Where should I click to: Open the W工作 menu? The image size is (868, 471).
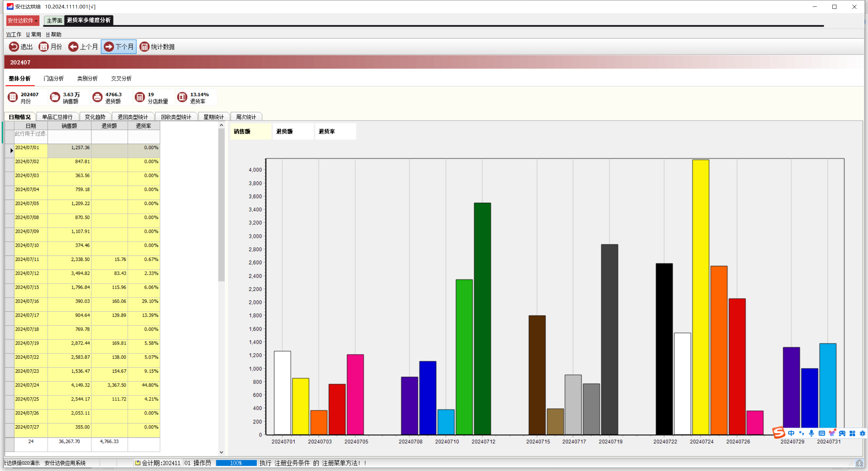(x=14, y=34)
